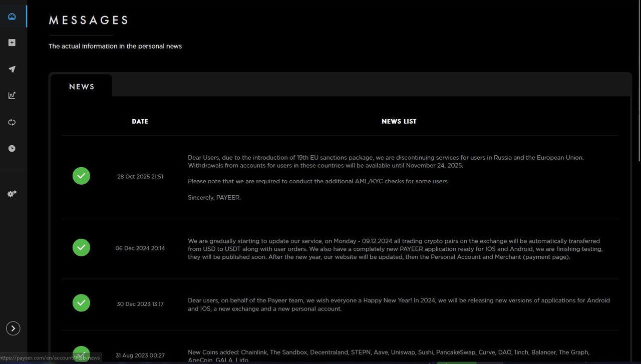Click green checkmark for 06 Dec 2024 news
The height and width of the screenshot is (364, 641).
(81, 247)
